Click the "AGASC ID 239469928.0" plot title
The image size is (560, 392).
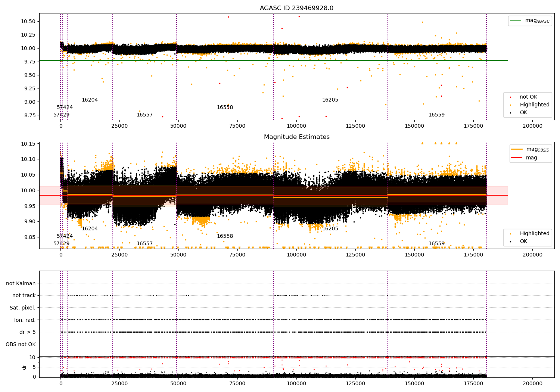pos(296,8)
